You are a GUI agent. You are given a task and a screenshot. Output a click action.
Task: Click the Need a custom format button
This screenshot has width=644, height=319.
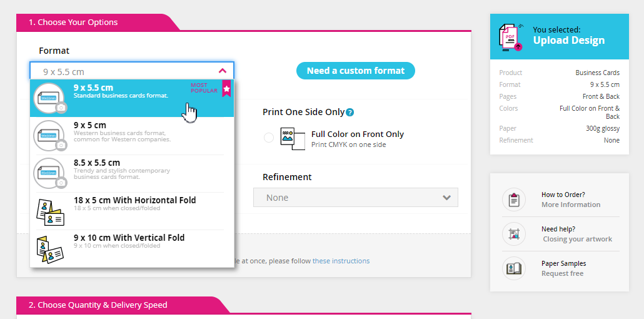(x=356, y=71)
